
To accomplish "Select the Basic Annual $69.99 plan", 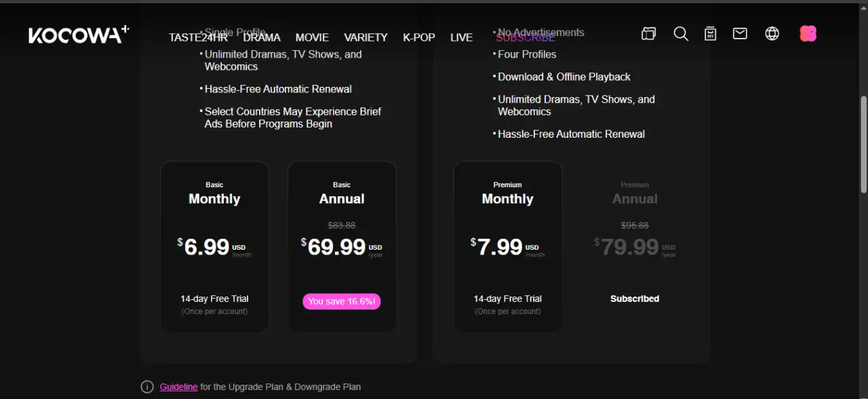I will click(x=342, y=247).
